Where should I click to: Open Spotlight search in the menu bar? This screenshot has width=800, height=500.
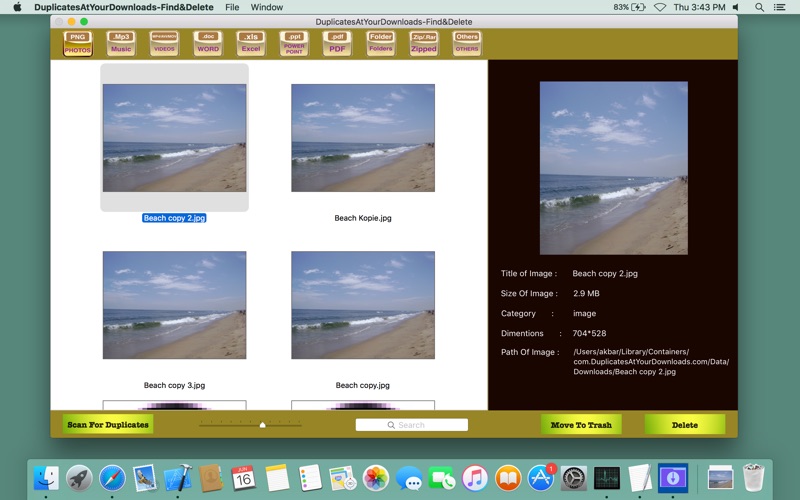pyautogui.click(x=760, y=7)
